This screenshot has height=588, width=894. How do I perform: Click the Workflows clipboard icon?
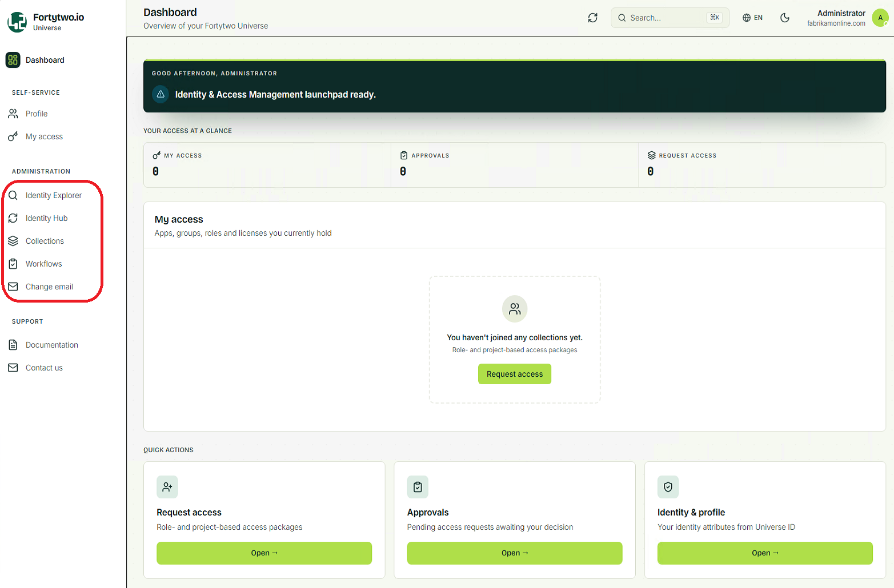(x=13, y=264)
